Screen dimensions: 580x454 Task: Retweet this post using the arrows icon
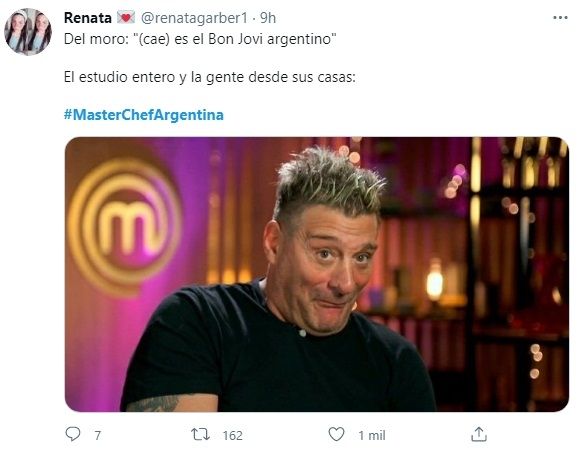point(200,434)
